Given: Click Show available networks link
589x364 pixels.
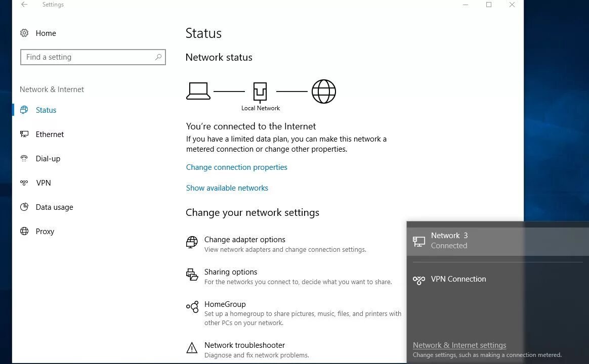Looking at the screenshot, I should click(x=227, y=188).
